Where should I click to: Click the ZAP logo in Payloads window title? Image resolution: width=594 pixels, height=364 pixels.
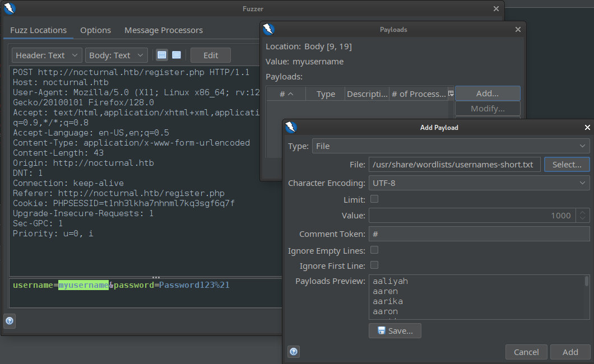pyautogui.click(x=268, y=29)
